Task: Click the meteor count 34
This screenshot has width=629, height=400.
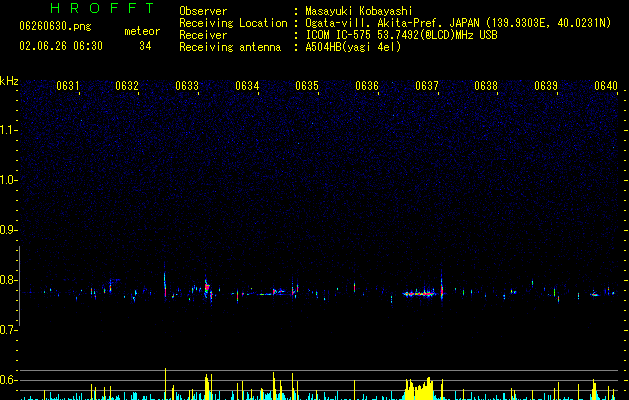Action: tap(145, 46)
